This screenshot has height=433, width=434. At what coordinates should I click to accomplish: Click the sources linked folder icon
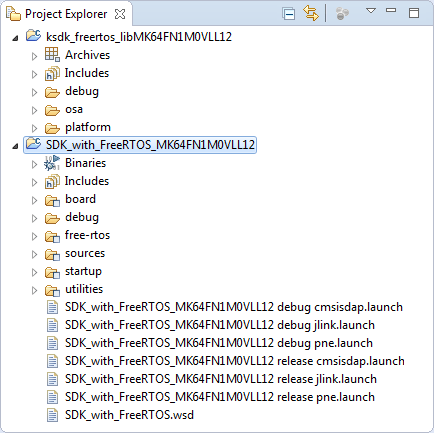(52, 254)
